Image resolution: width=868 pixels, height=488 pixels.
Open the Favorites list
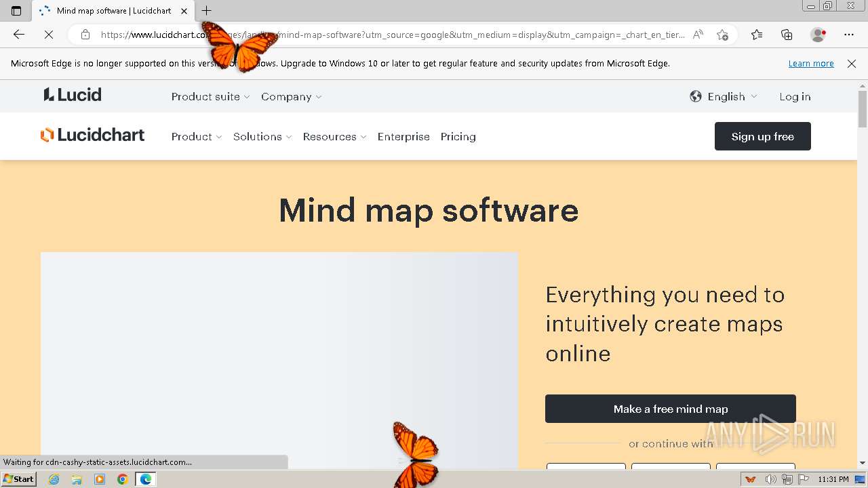coord(757,35)
